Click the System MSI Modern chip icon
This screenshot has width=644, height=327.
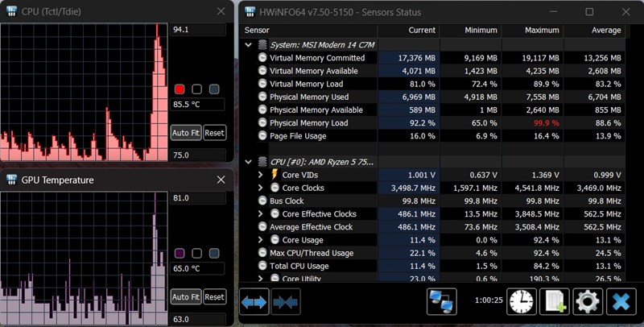tap(262, 44)
